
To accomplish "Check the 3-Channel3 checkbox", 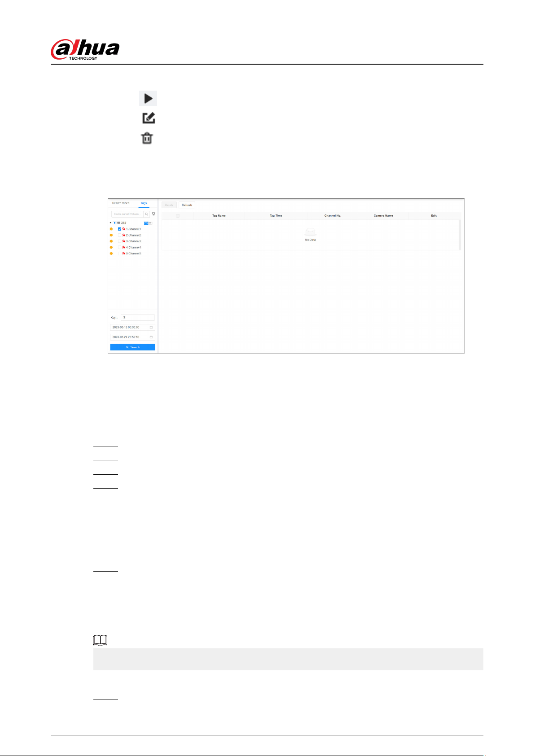I will [119, 241].
